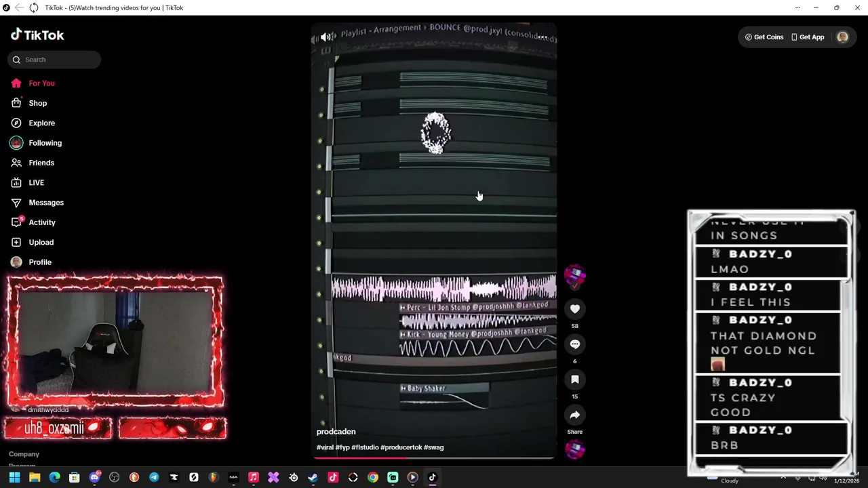Open prodcaden's profile link
This screenshot has width=868, height=488.
coord(336,432)
